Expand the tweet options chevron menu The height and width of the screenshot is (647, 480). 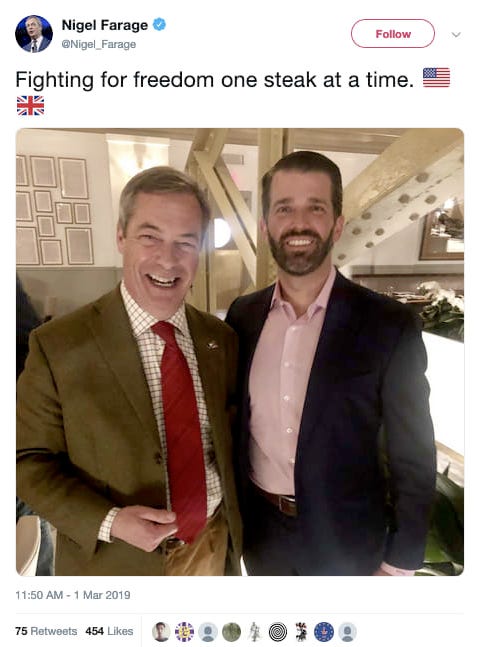tap(456, 34)
